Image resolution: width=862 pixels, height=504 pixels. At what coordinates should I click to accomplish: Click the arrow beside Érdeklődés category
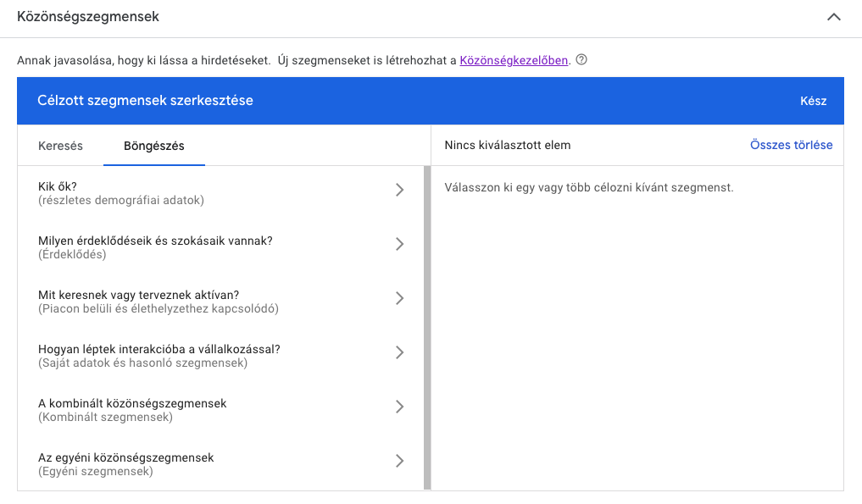(x=400, y=245)
